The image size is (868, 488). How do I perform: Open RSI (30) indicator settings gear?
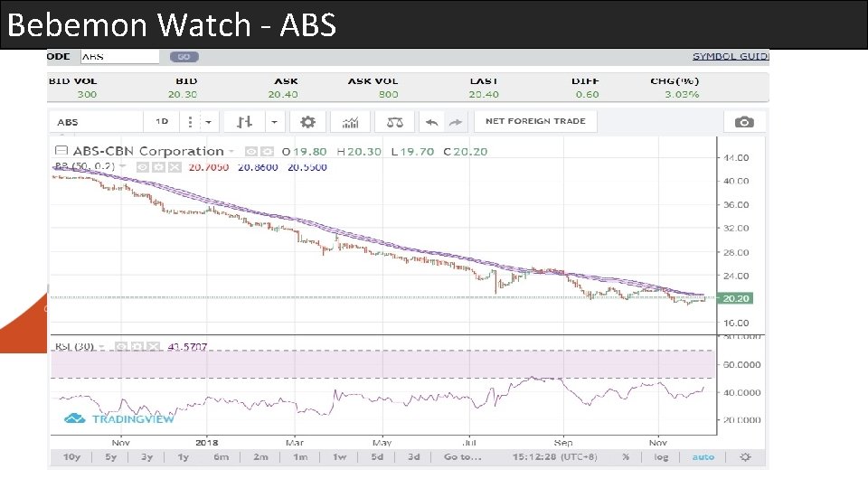tap(137, 346)
